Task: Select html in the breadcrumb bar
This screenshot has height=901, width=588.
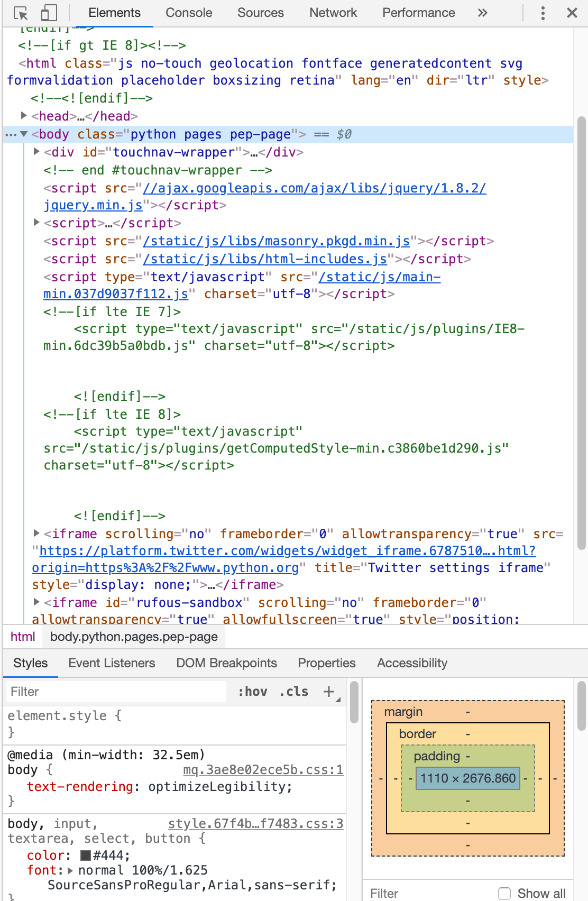Action: (x=23, y=637)
